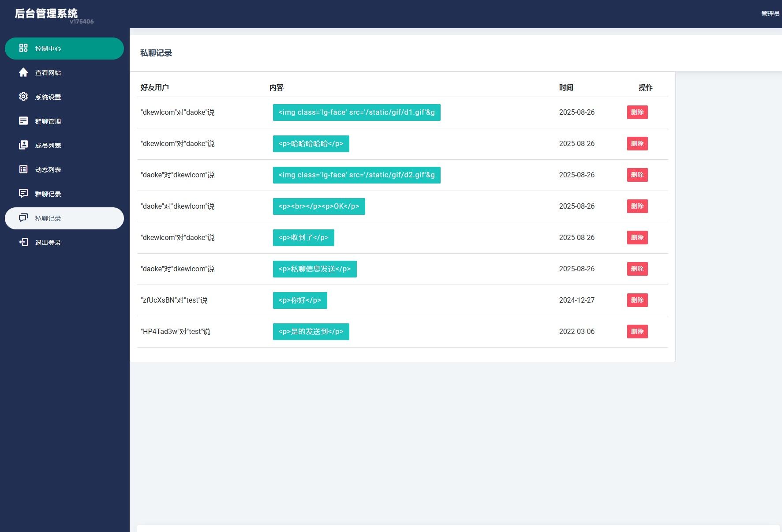This screenshot has width=782, height=532.
Task: Click the 收到了 message content tag
Action: click(x=303, y=238)
